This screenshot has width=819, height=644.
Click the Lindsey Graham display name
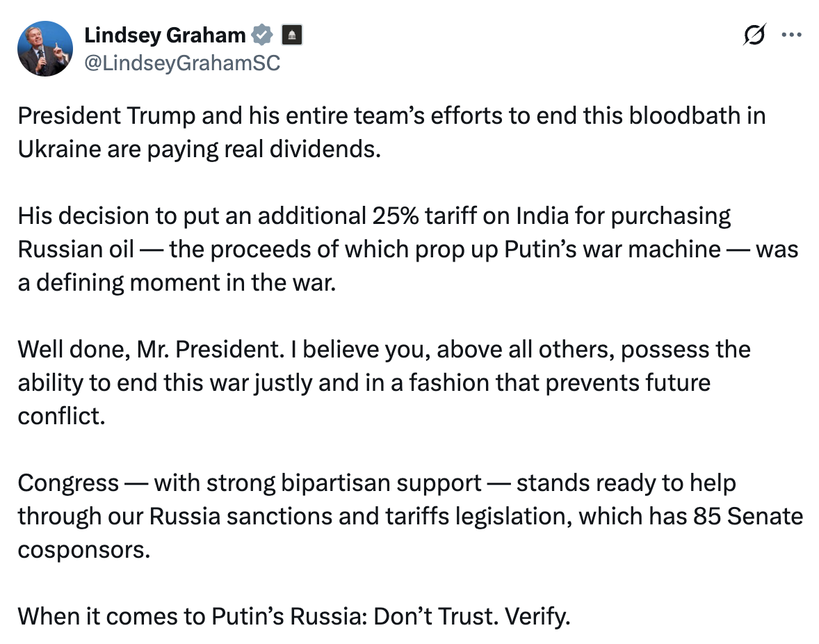165,35
